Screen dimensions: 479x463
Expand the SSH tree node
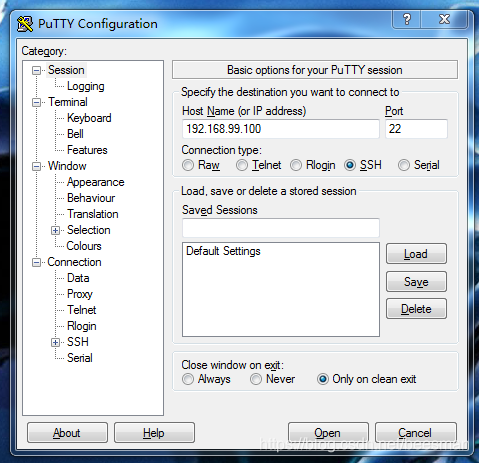click(55, 342)
